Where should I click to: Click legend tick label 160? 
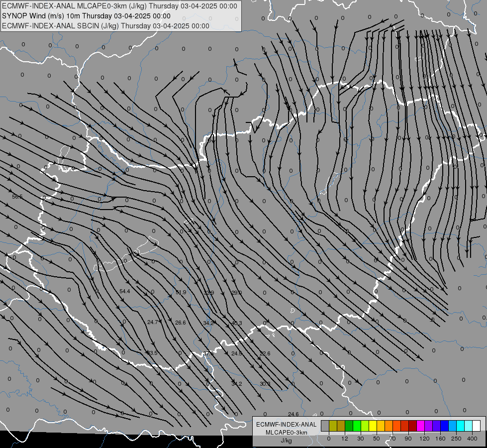pyautogui.click(x=440, y=439)
